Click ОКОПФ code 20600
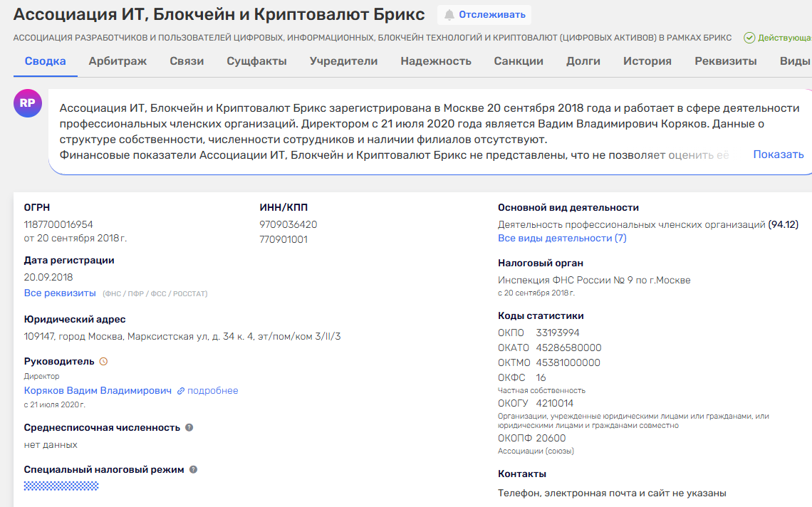 (551, 438)
